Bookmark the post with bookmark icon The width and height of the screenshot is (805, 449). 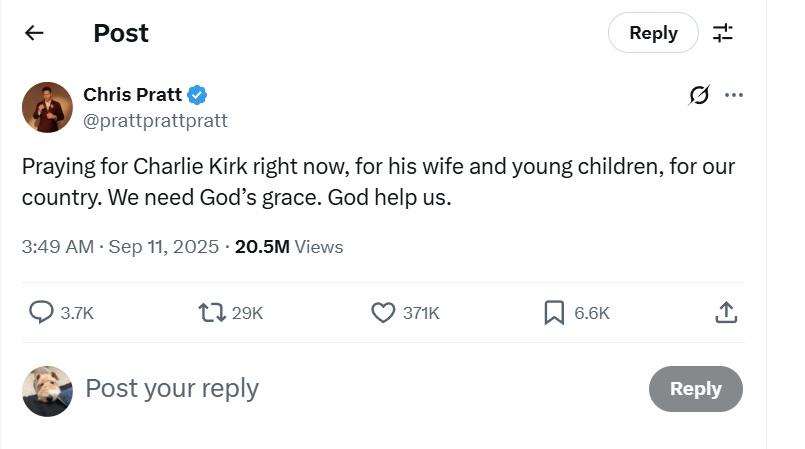click(x=554, y=313)
